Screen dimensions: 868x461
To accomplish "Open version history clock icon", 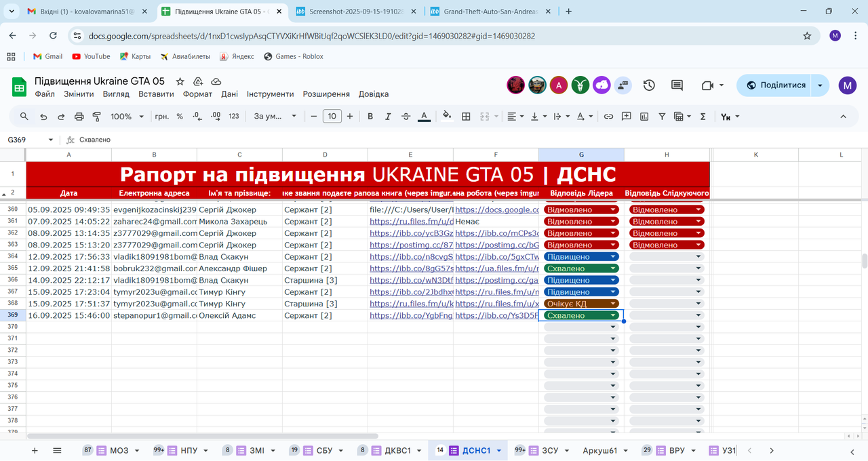I will pyautogui.click(x=649, y=85).
